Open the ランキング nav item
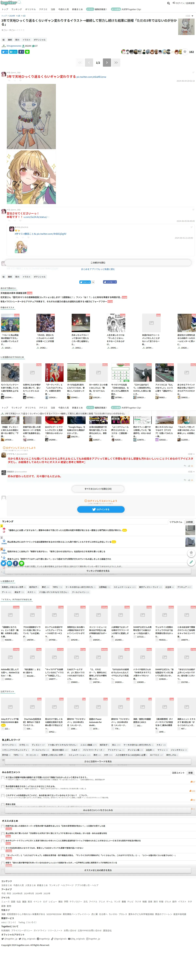The image size is (196, 980). coord(16,9)
